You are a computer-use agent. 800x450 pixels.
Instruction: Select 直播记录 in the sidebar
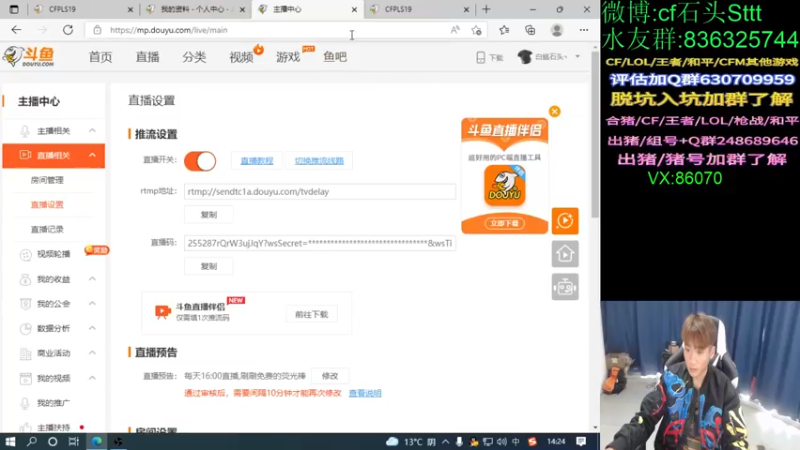pos(47,230)
